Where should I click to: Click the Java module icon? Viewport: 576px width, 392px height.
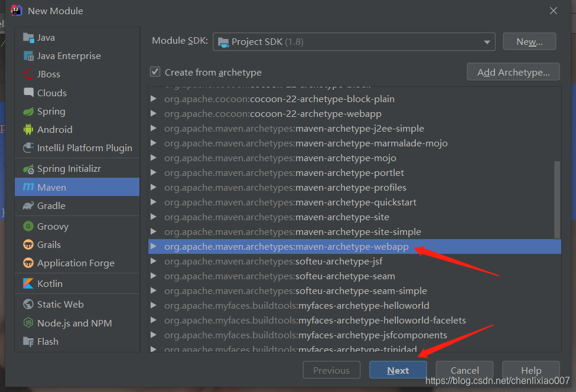pyautogui.click(x=28, y=37)
